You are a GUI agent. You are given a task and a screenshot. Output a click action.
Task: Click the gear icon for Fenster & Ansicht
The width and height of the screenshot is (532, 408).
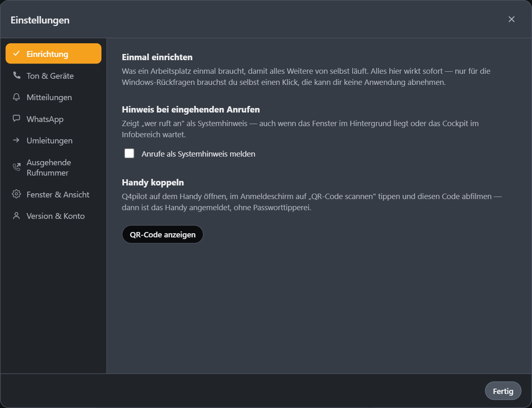16,194
